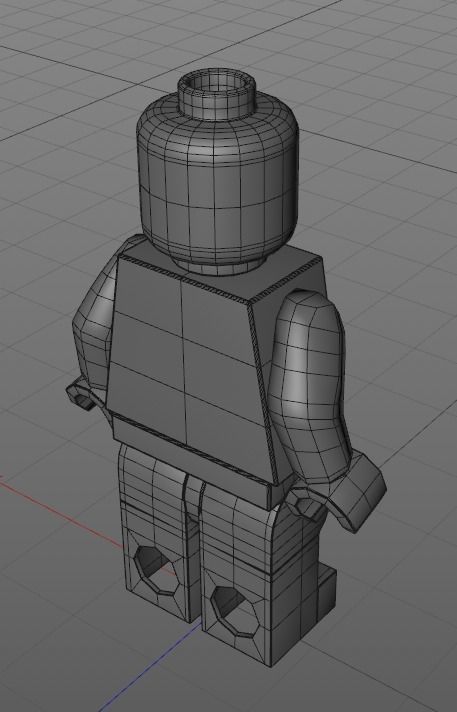Select the stud on top of head
The width and height of the screenshot is (457, 712).
coord(219,94)
